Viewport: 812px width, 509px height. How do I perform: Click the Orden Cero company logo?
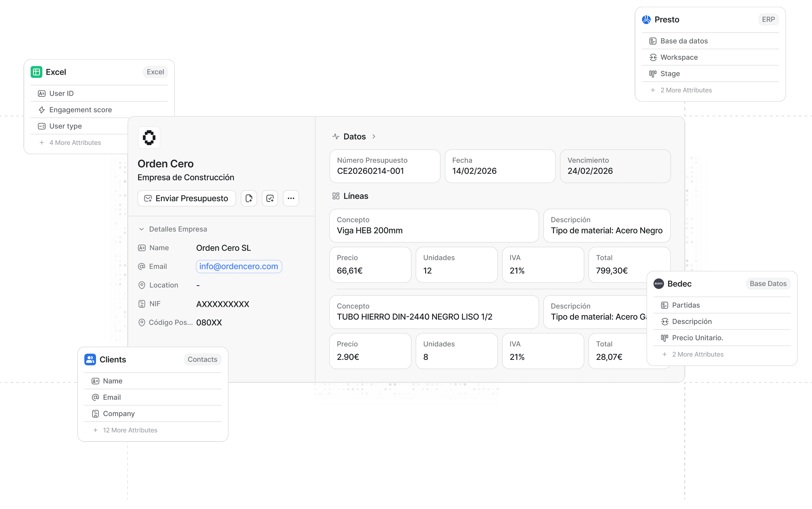pyautogui.click(x=149, y=137)
